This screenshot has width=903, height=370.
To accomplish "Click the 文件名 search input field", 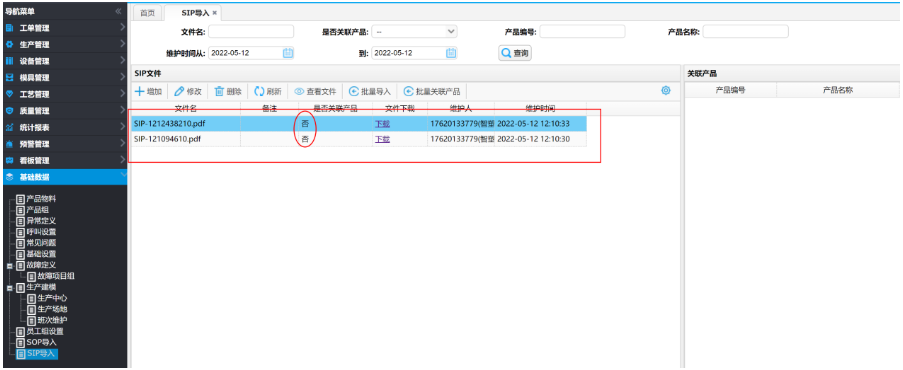I will 251,32.
